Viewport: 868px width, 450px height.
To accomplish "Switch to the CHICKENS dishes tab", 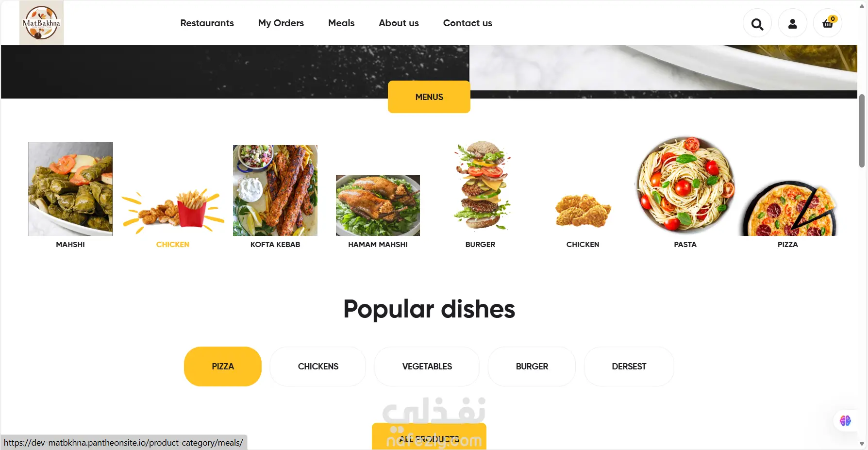I will click(x=318, y=367).
